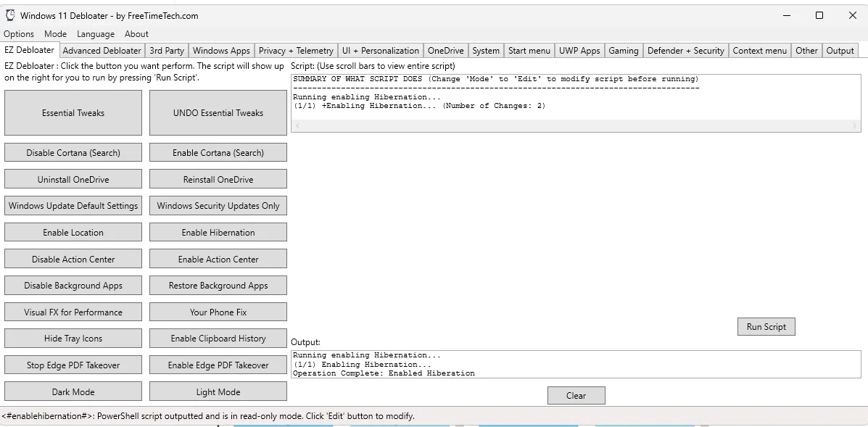
Task: Click the Windows 11 Debloater app icon
Action: [x=10, y=15]
